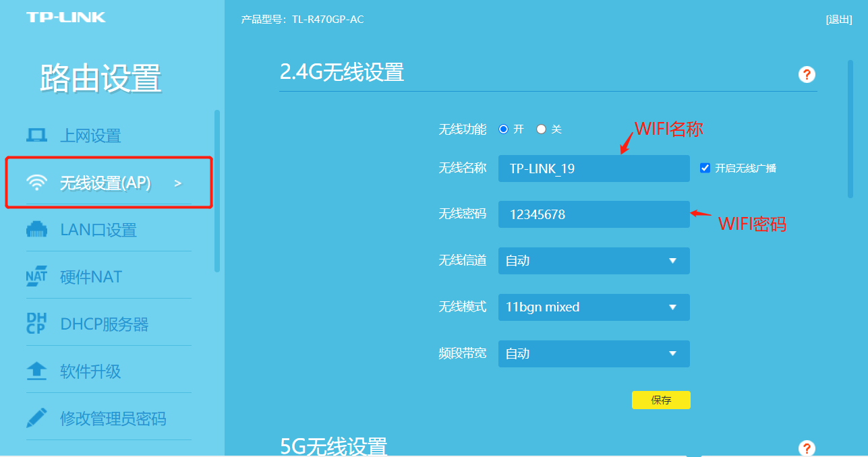Open help for 2.4G无线设置
The image size is (868, 457).
[x=807, y=75]
